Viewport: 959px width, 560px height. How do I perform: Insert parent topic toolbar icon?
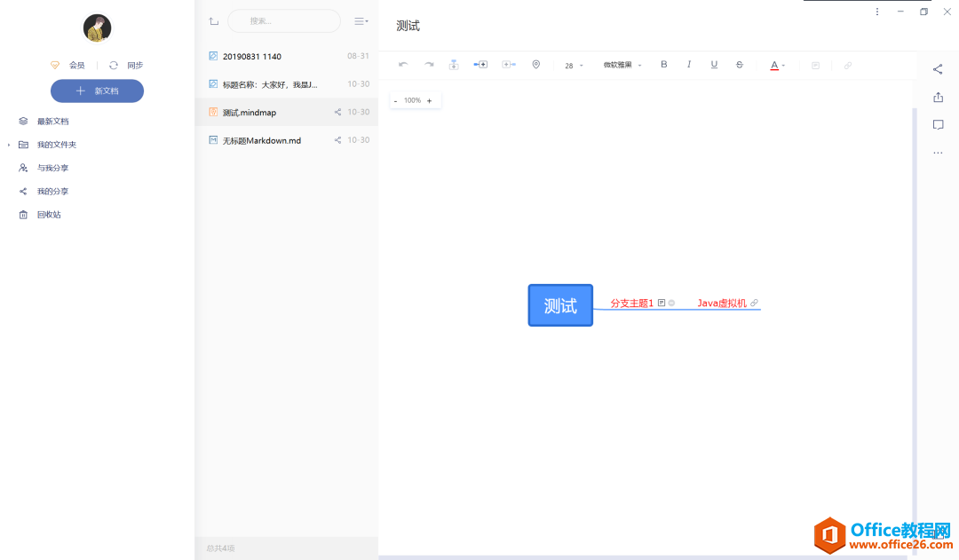[454, 65]
